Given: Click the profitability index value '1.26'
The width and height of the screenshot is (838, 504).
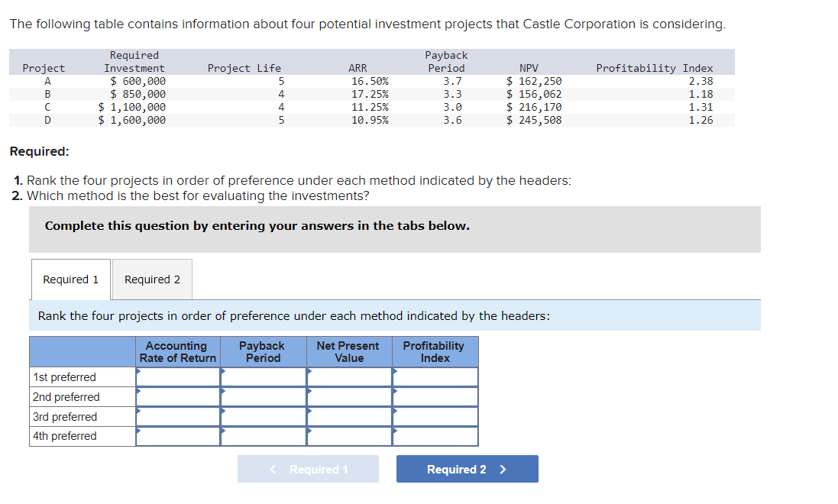Looking at the screenshot, I should click(700, 120).
